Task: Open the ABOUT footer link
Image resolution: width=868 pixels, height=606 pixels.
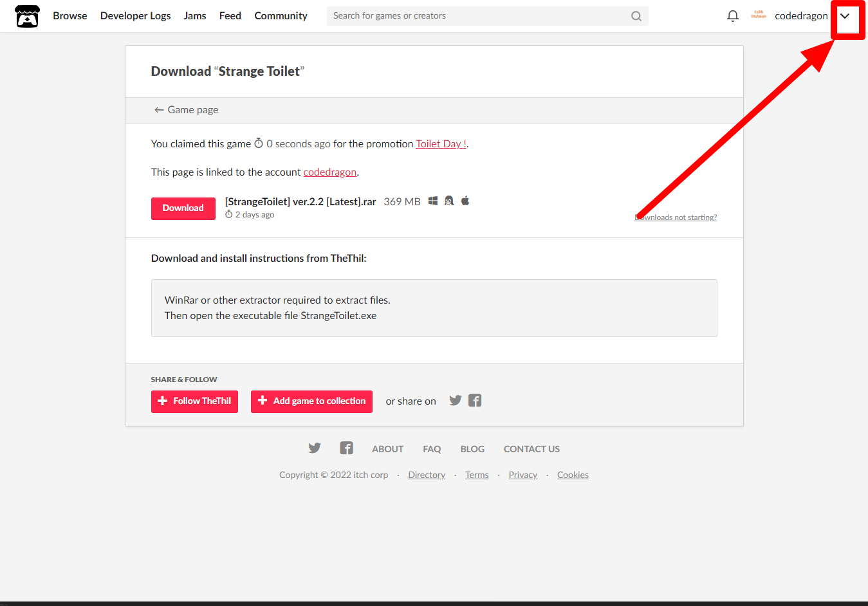Action: pos(388,449)
